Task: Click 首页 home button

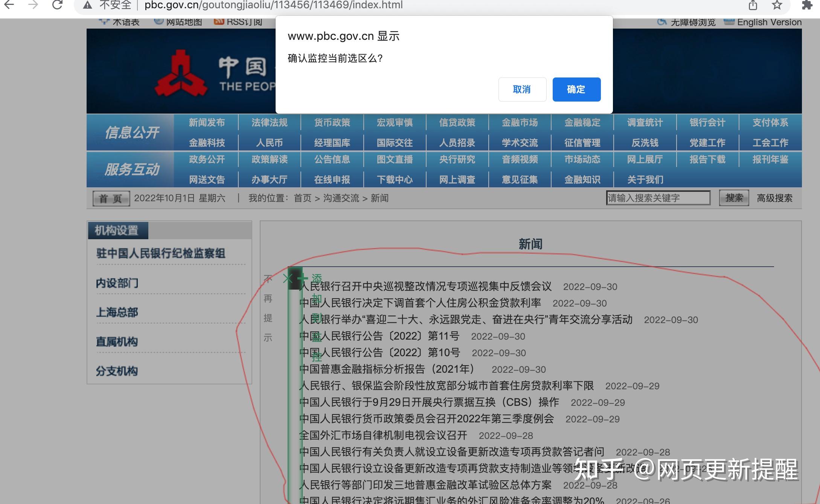Action: click(111, 198)
